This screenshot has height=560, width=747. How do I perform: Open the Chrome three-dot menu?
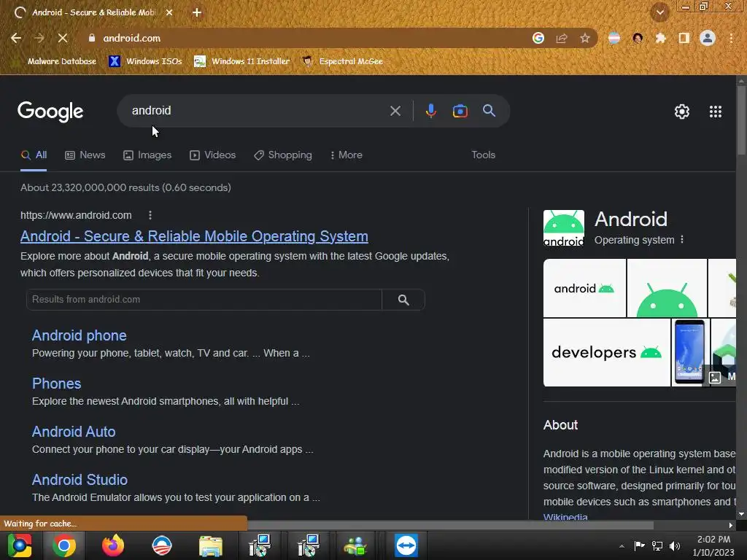(731, 38)
